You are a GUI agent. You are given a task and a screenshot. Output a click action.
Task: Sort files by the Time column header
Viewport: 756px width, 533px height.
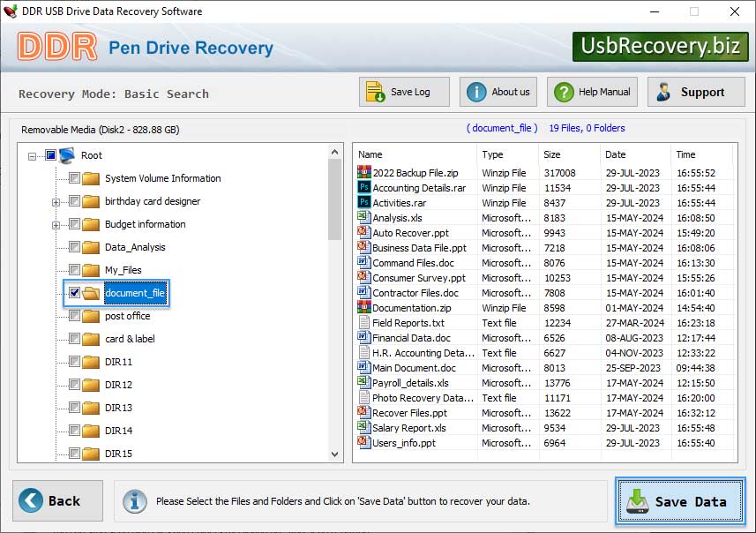click(685, 154)
